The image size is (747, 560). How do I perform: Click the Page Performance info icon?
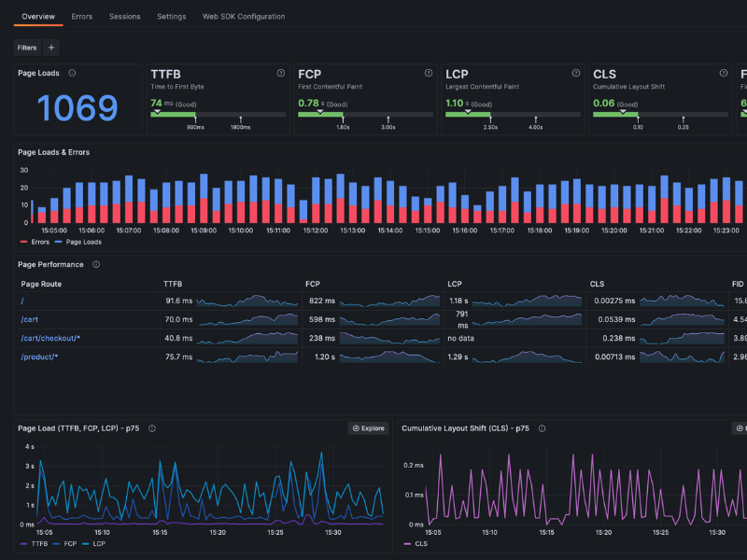pos(96,264)
